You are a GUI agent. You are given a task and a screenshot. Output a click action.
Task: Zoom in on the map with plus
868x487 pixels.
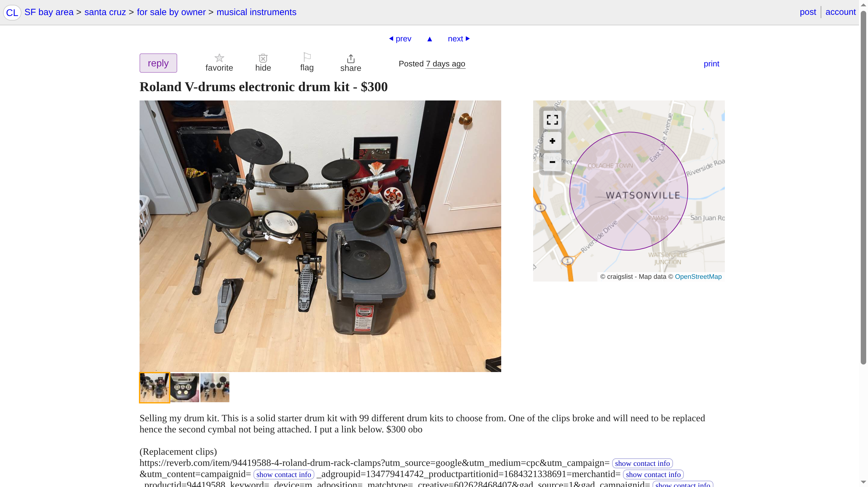552,141
